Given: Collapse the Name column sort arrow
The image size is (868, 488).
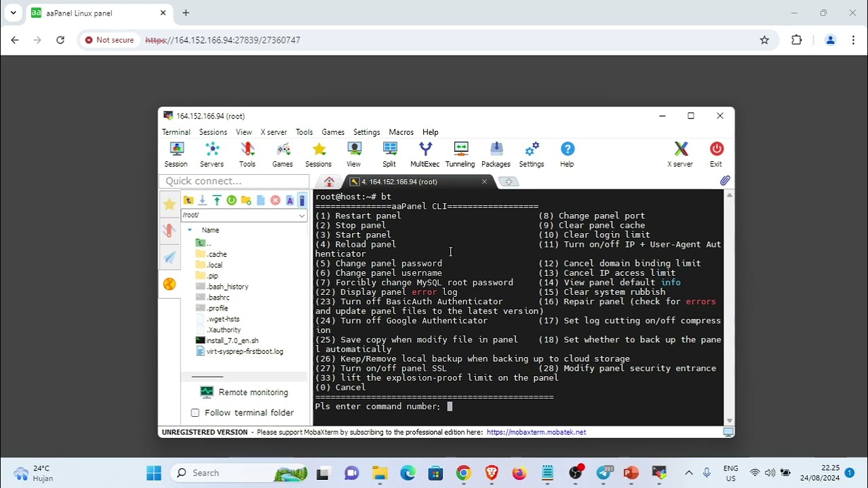Looking at the screenshot, I should 190,230.
